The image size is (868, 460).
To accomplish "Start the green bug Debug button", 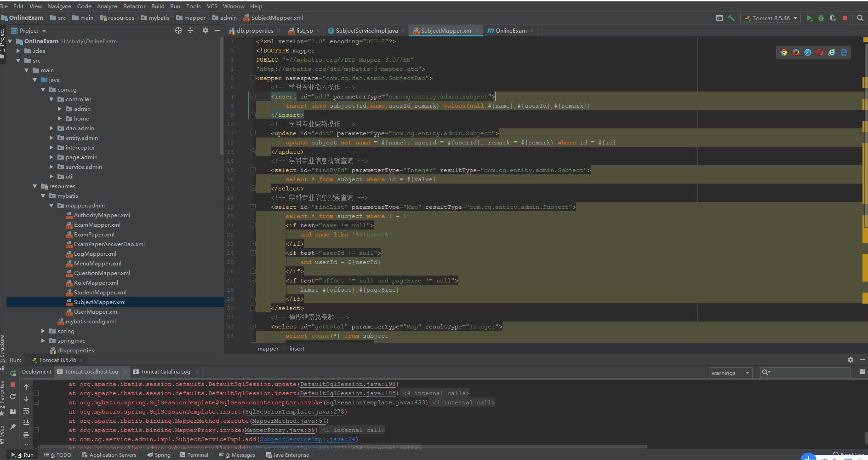I will (821, 18).
